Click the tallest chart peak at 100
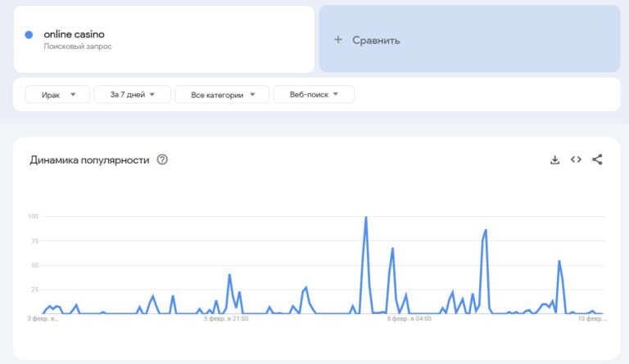The width and height of the screenshot is (629, 364). click(365, 218)
